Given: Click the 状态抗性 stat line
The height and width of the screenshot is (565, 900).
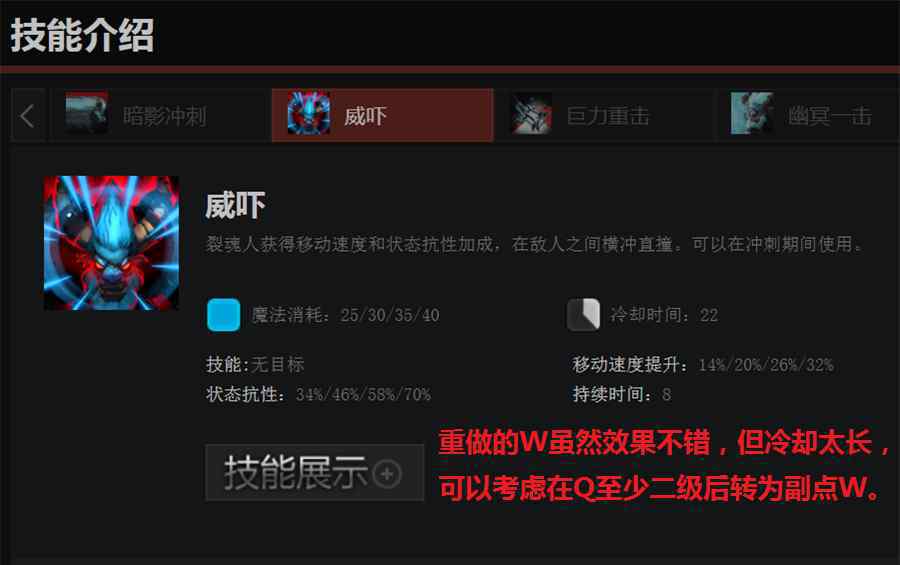Looking at the screenshot, I should tap(319, 394).
